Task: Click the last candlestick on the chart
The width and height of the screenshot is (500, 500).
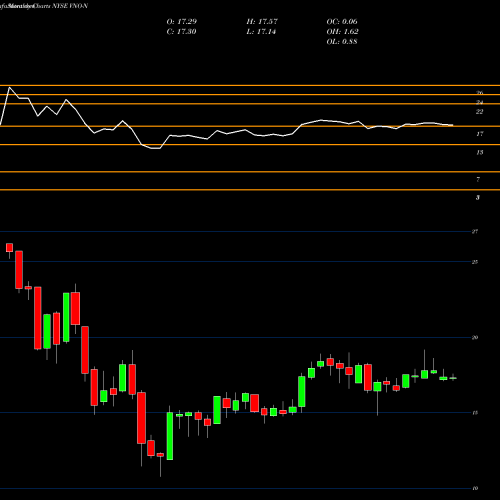Action: 453,378
